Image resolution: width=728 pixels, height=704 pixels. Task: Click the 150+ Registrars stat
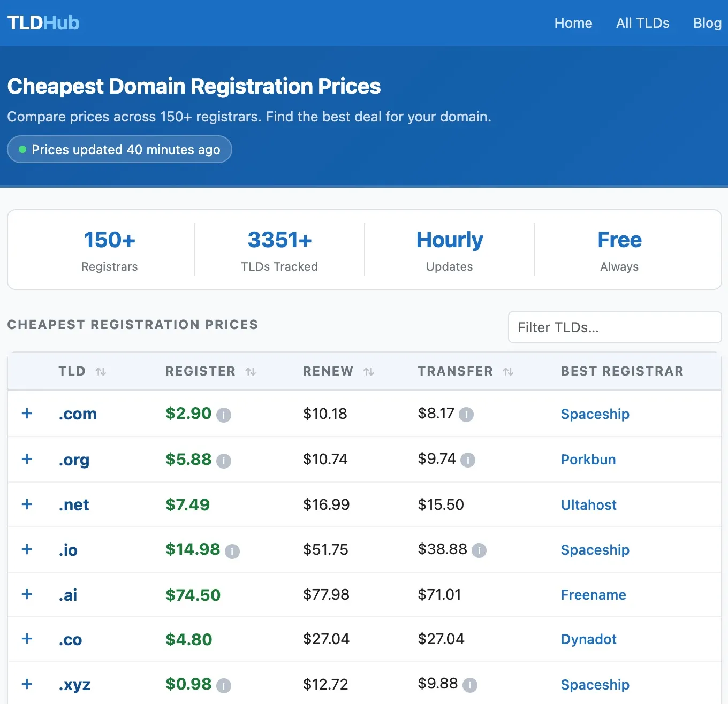pyautogui.click(x=110, y=250)
